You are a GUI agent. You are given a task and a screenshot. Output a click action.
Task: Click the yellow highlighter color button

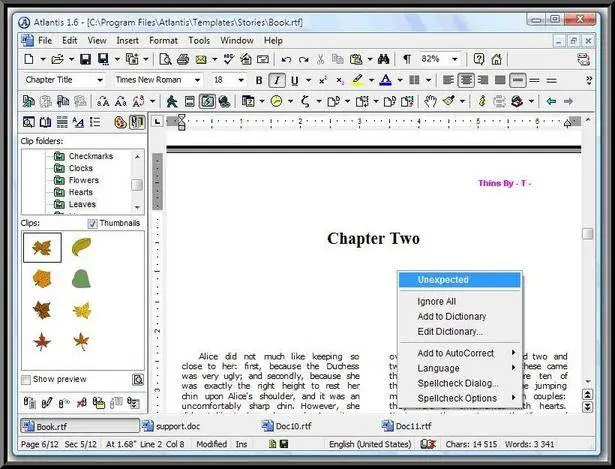coord(357,80)
